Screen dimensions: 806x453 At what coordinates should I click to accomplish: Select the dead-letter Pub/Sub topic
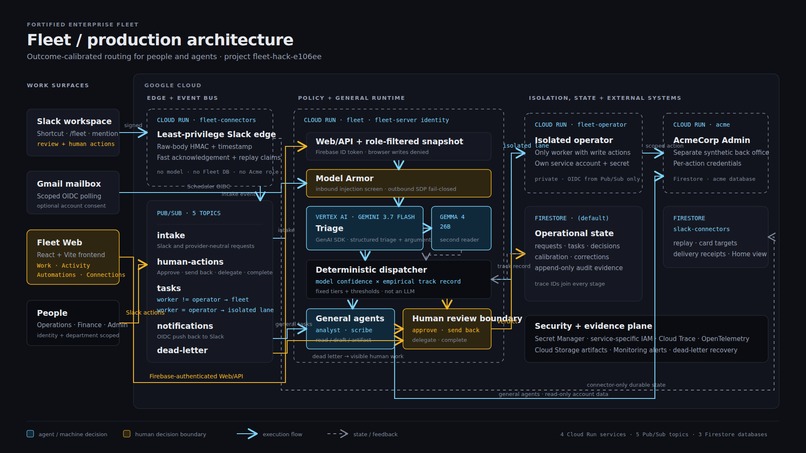(x=182, y=350)
